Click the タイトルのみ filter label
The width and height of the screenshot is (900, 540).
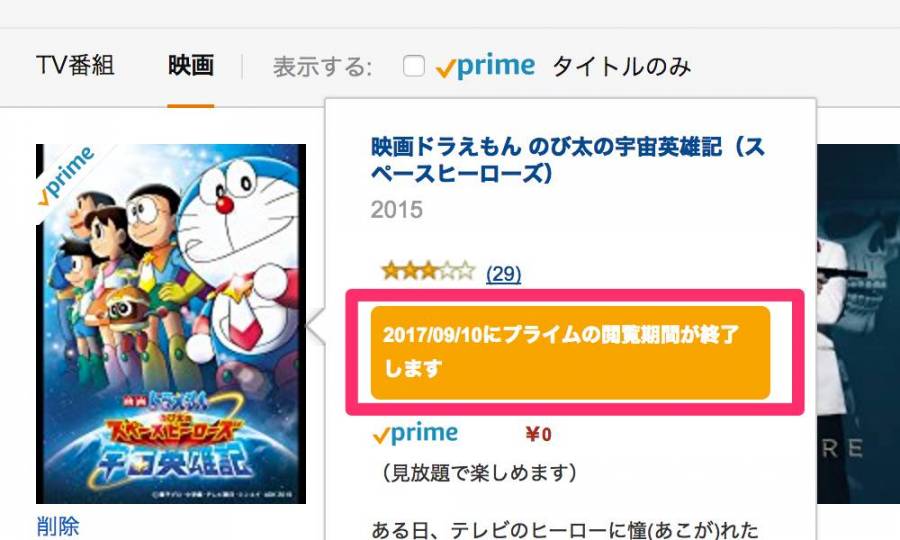pos(622,67)
